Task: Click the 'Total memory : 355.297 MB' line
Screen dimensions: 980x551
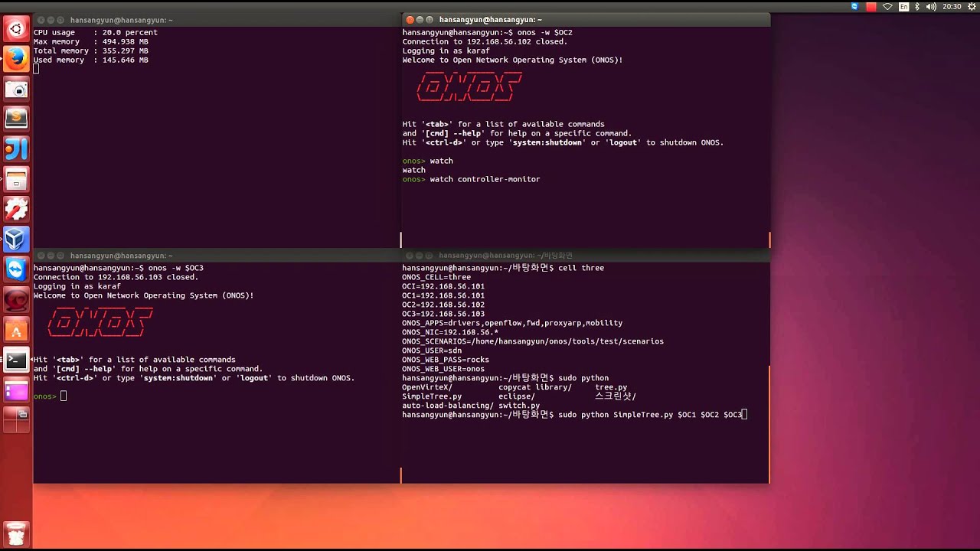Action: coord(91,51)
